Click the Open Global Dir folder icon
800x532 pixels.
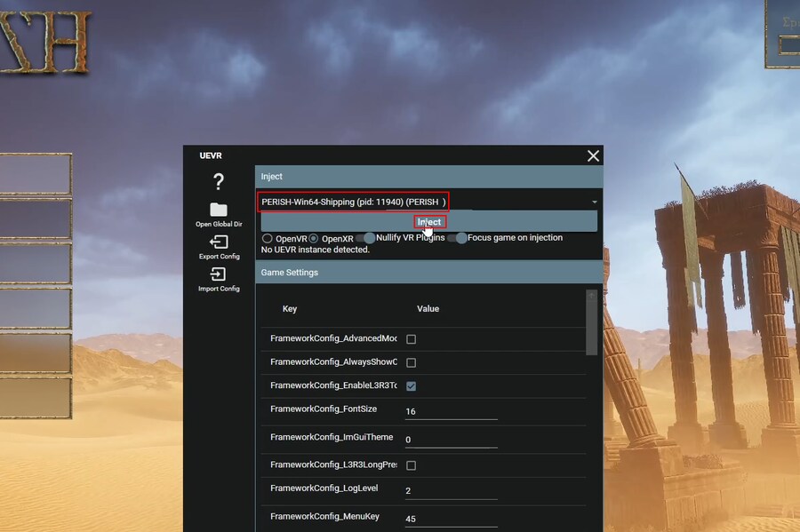coord(219,210)
